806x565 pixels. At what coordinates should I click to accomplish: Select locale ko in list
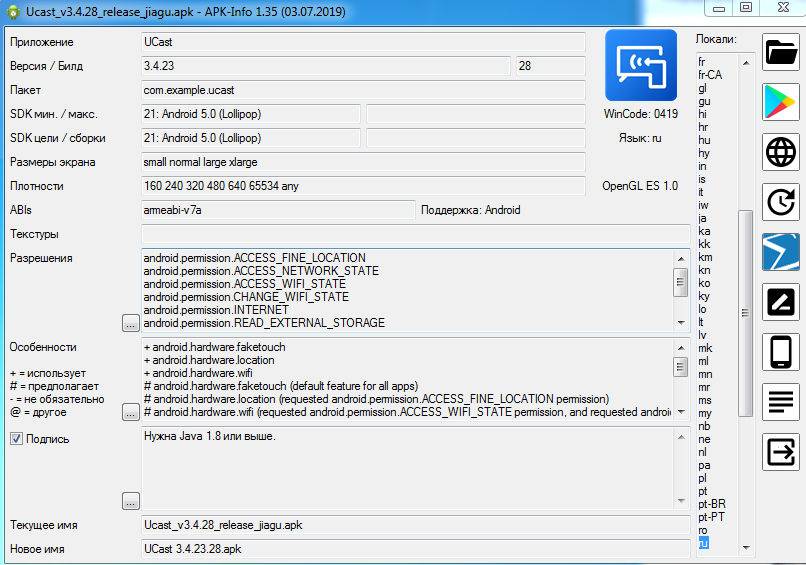[704, 283]
